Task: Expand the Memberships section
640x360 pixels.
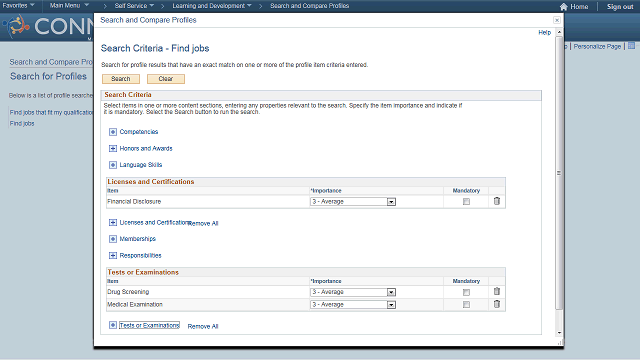Action: (x=113, y=239)
